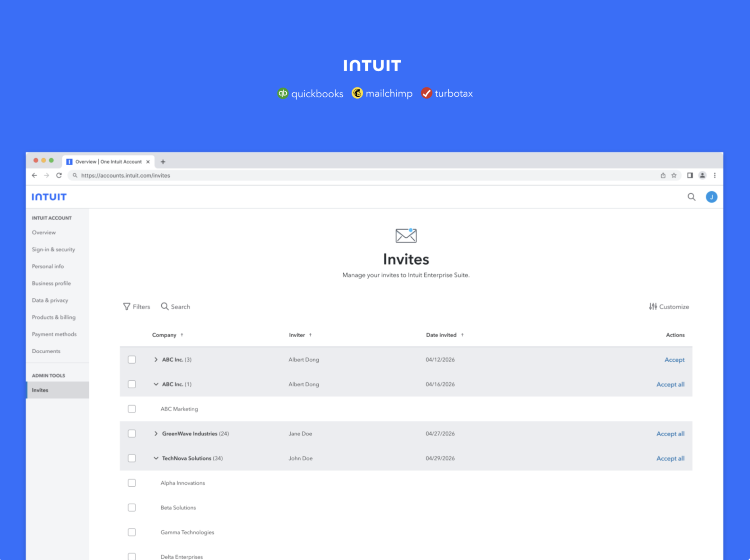Open Data & privacy in sidebar

[50, 300]
